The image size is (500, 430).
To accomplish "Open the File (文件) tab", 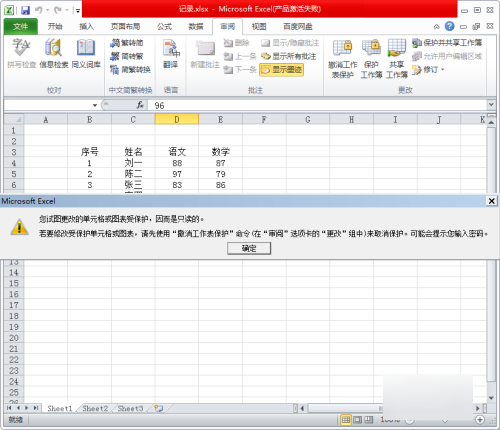I will click(21, 26).
